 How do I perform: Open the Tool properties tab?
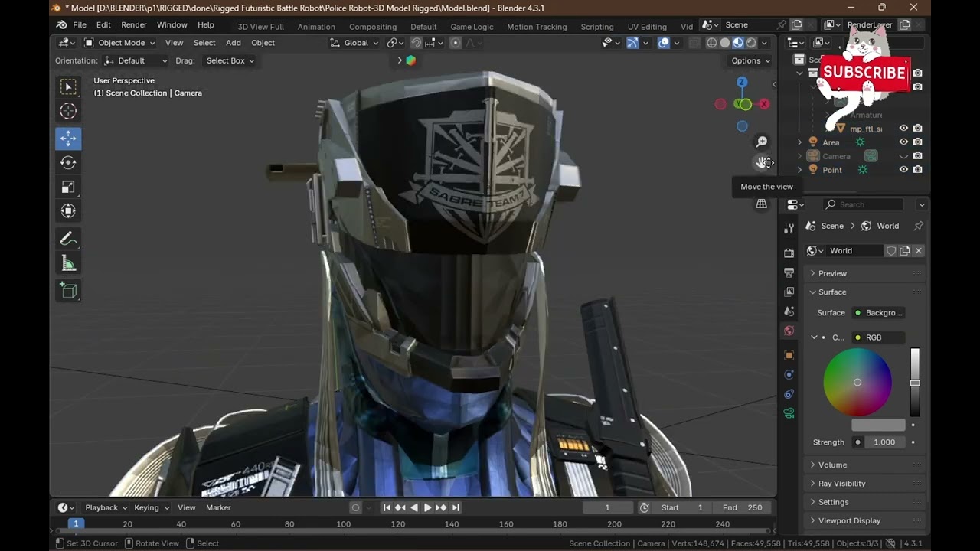[789, 229]
